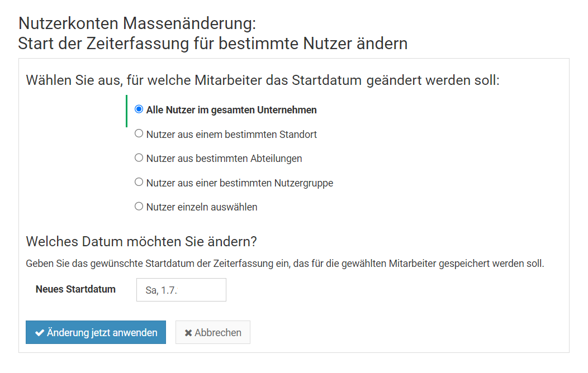This screenshot has height=373, width=588.
Task: Click the "Alle Nutzer im gesamten Unternehmen" label text
Action: point(231,110)
